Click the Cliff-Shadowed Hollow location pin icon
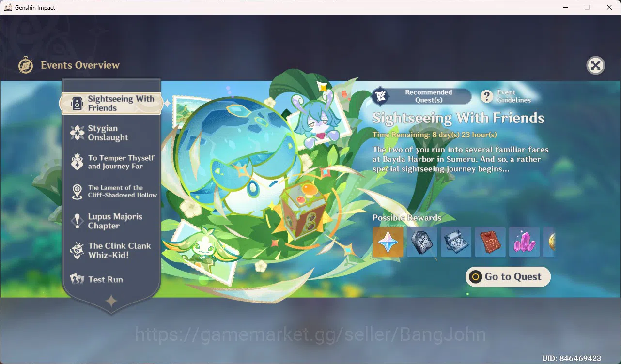The width and height of the screenshot is (621, 364). click(x=77, y=192)
